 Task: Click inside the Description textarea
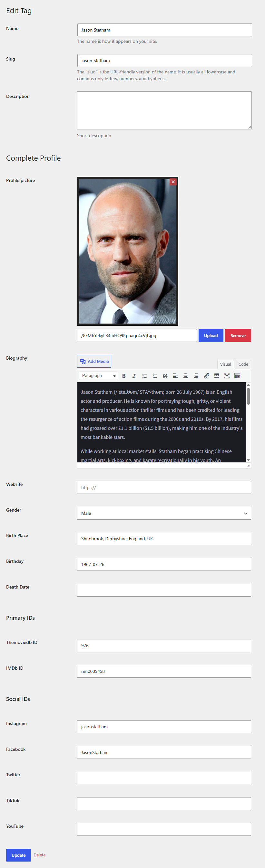[x=164, y=110]
